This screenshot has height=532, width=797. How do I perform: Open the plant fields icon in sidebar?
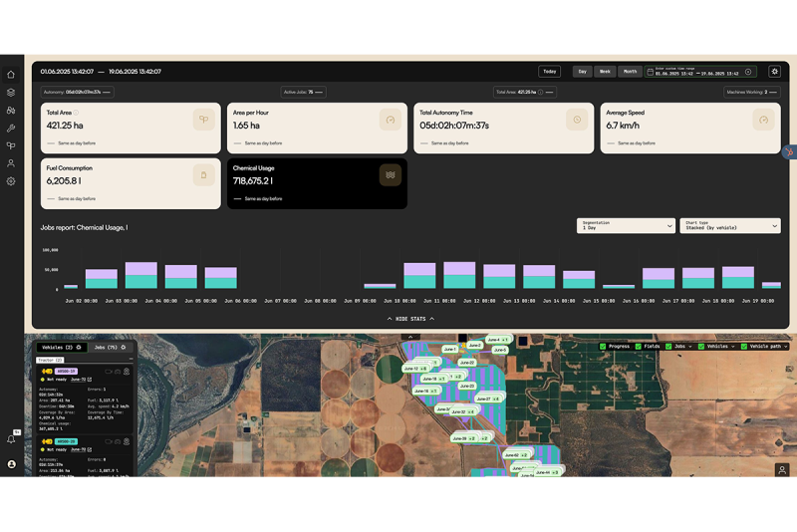[11, 145]
